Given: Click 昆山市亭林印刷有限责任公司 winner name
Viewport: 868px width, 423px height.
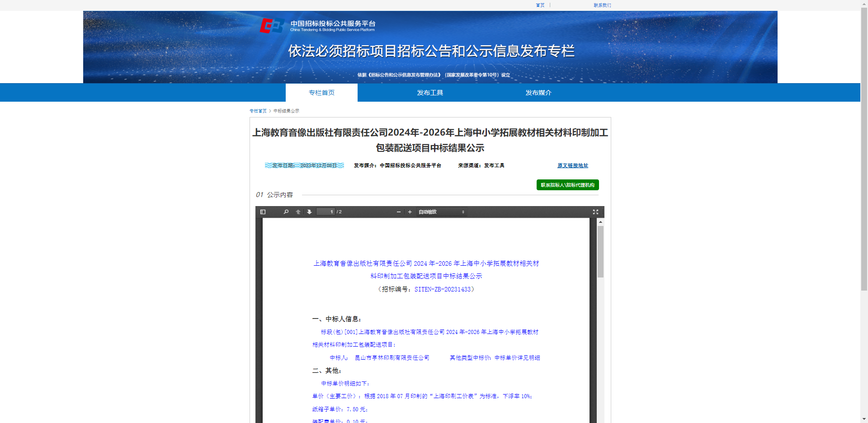Looking at the screenshot, I should tap(392, 358).
